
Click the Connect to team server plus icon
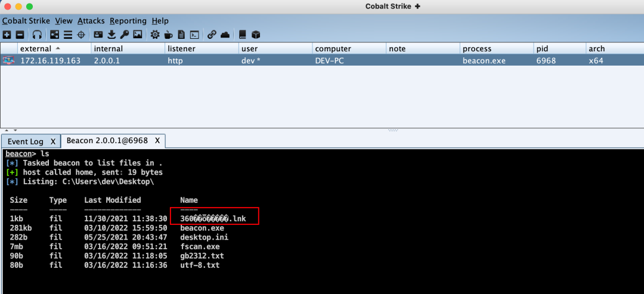[7, 35]
